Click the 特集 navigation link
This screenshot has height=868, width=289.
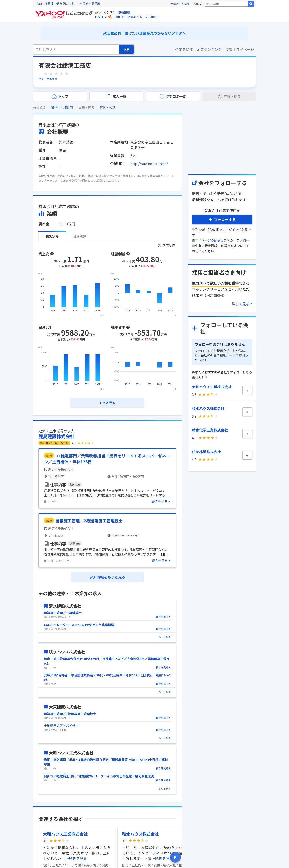point(229,50)
